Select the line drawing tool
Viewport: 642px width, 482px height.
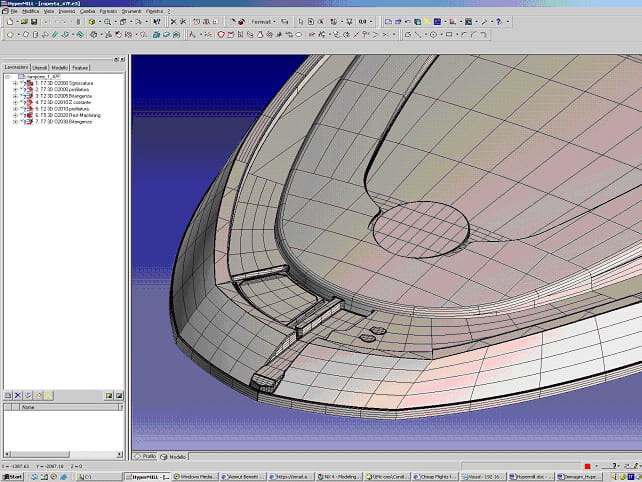418,35
